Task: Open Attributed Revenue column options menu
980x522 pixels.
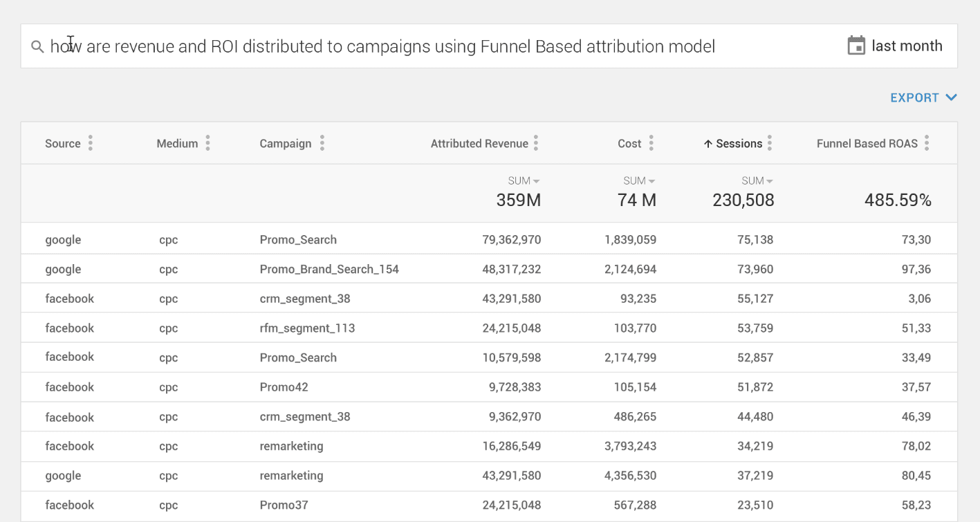Action: point(536,143)
